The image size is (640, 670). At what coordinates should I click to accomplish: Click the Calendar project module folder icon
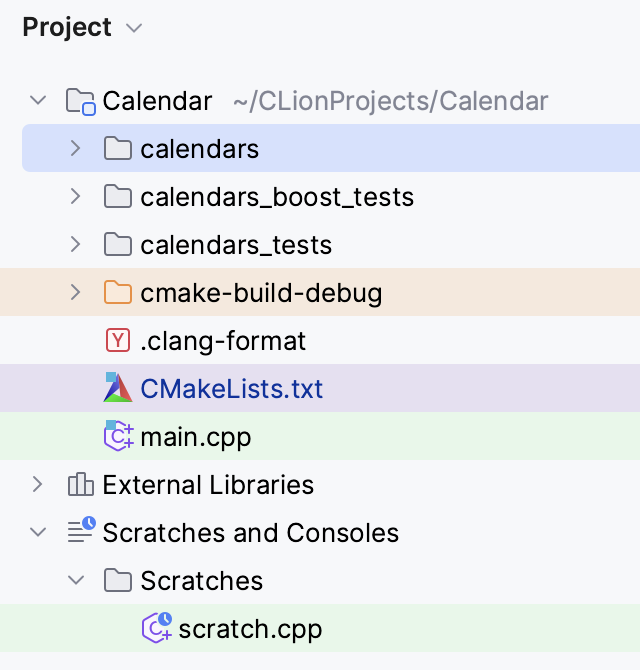(80, 102)
